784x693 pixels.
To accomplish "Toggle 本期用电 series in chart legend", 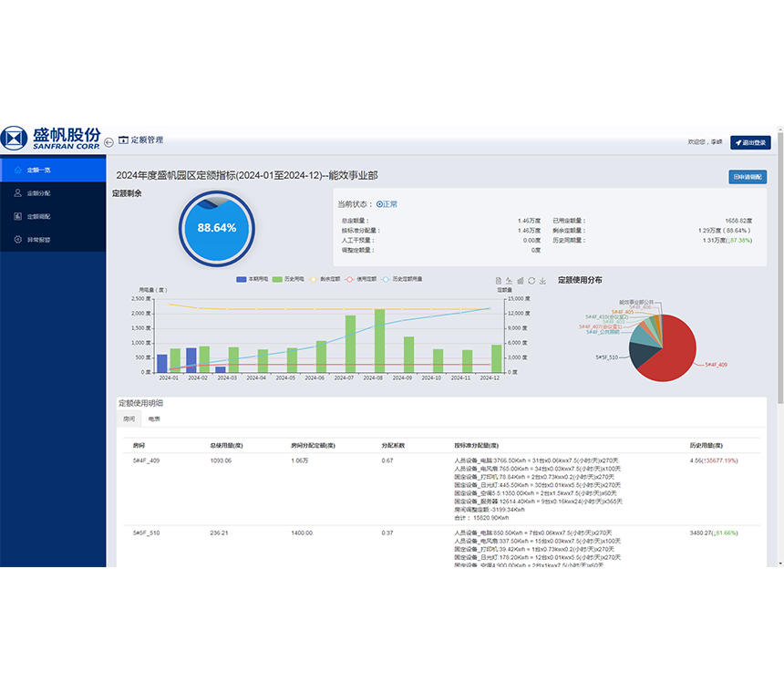I will [x=253, y=279].
